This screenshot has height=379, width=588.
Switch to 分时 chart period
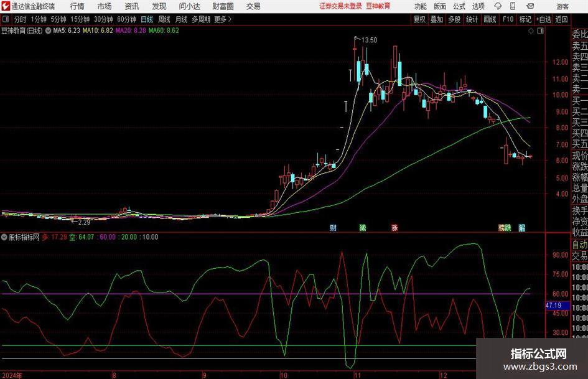tap(21, 19)
